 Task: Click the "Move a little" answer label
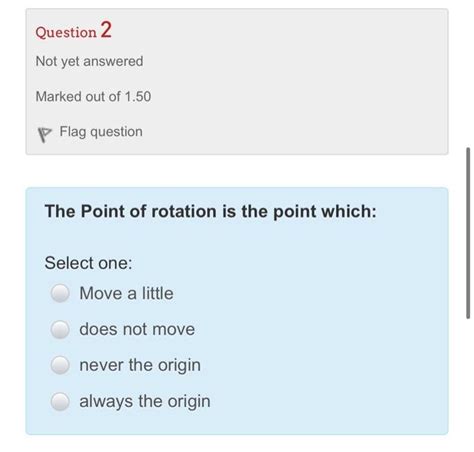click(x=126, y=293)
